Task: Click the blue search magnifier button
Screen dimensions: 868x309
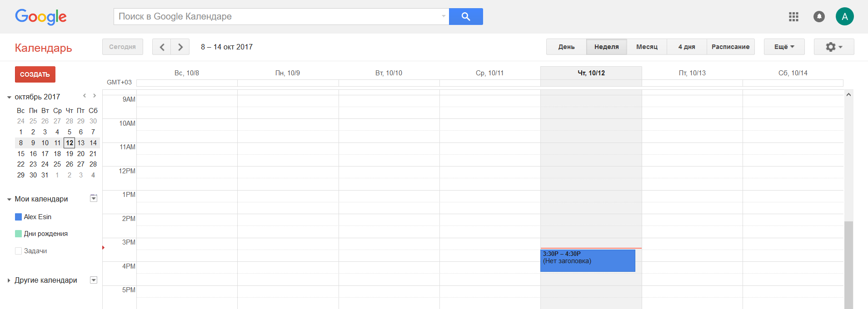Action: [x=465, y=17]
